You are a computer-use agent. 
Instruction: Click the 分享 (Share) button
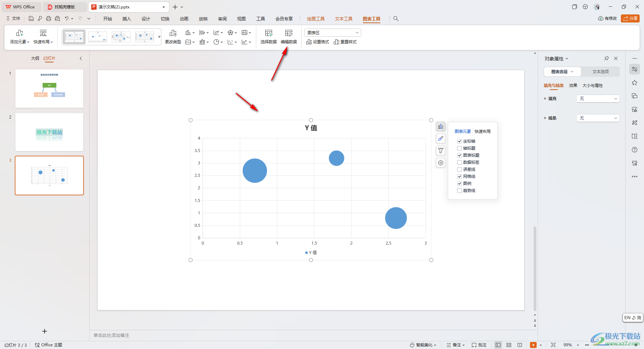click(630, 18)
